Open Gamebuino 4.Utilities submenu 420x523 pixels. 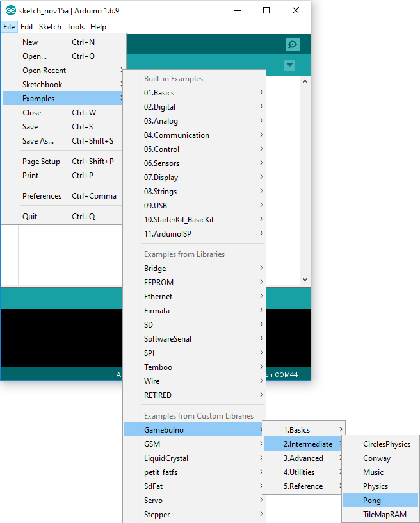click(x=303, y=472)
